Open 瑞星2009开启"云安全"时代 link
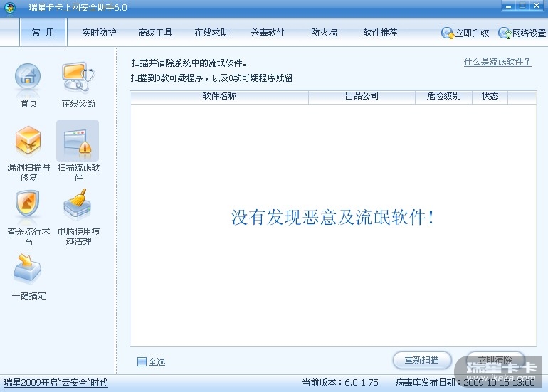Screen dimensions: 548x392 (x=56, y=383)
